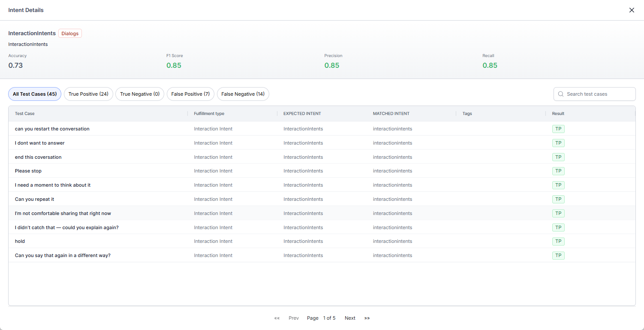Sort by Test Case column header
This screenshot has width=644, height=330.
pyautogui.click(x=25, y=114)
